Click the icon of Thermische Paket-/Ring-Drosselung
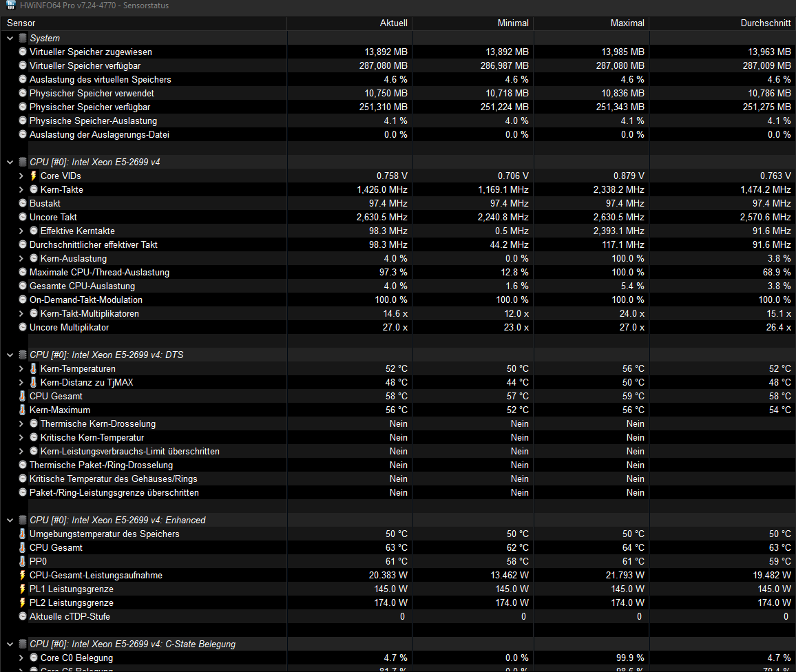Viewport: 796px width, 672px height. 22,465
